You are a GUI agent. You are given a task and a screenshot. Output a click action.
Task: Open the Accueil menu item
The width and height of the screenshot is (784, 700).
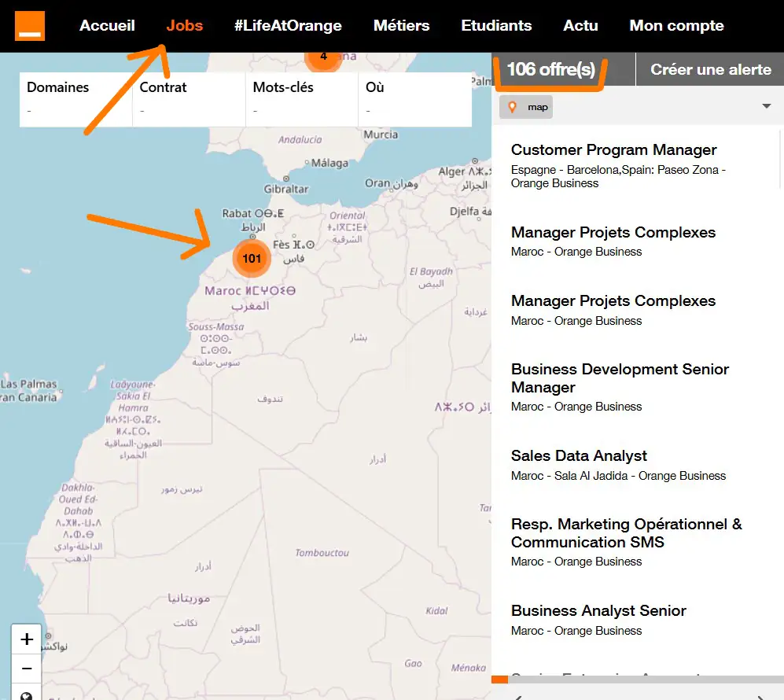click(x=107, y=25)
